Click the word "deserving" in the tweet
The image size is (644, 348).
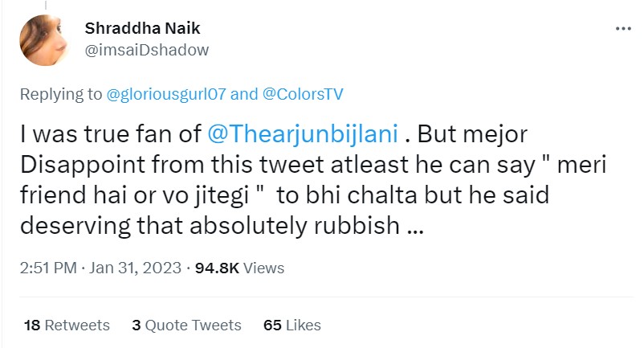pos(75,226)
